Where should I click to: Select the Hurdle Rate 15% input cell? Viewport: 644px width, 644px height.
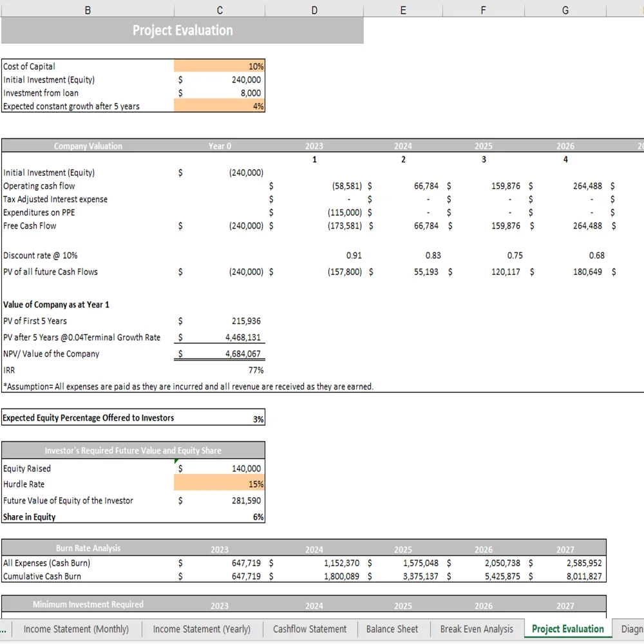pos(219,484)
